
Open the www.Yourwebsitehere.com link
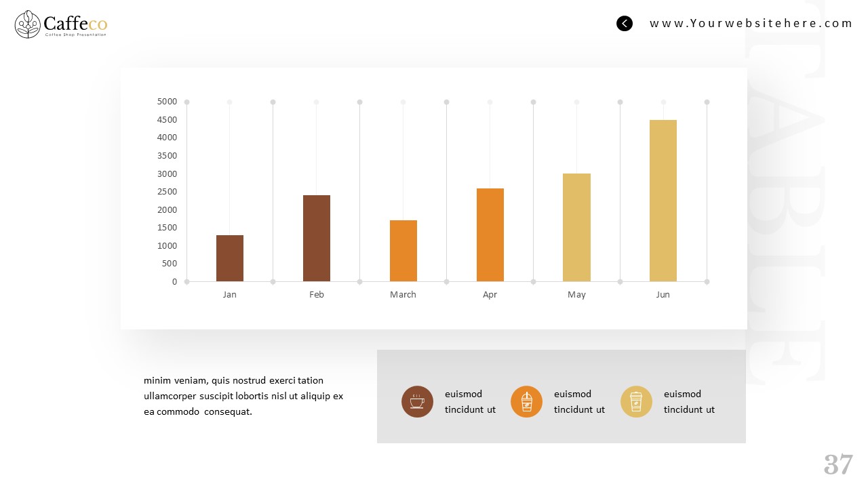pyautogui.click(x=751, y=24)
